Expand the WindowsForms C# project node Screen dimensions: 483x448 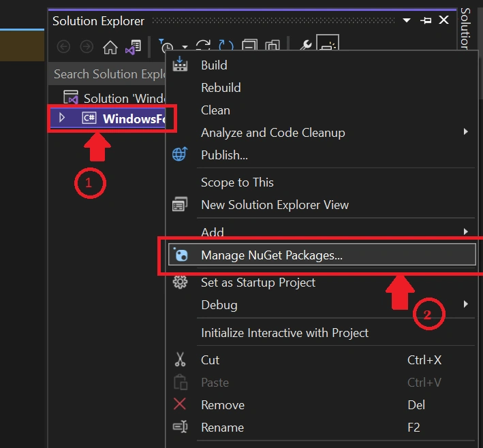(61, 118)
